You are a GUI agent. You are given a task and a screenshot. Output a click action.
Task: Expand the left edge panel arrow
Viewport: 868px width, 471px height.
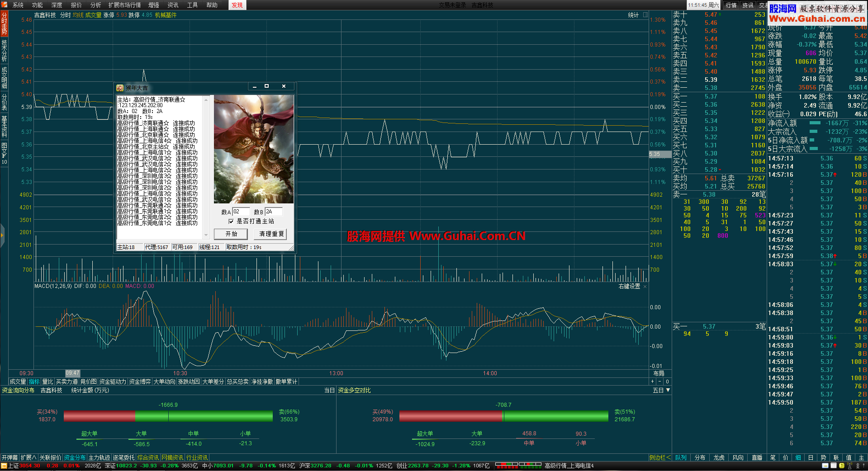2,235
